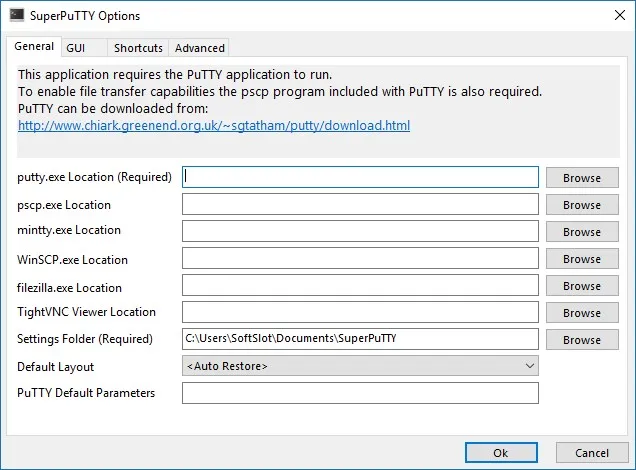
Task: Browse for filezilla.exe location
Action: click(x=582, y=286)
